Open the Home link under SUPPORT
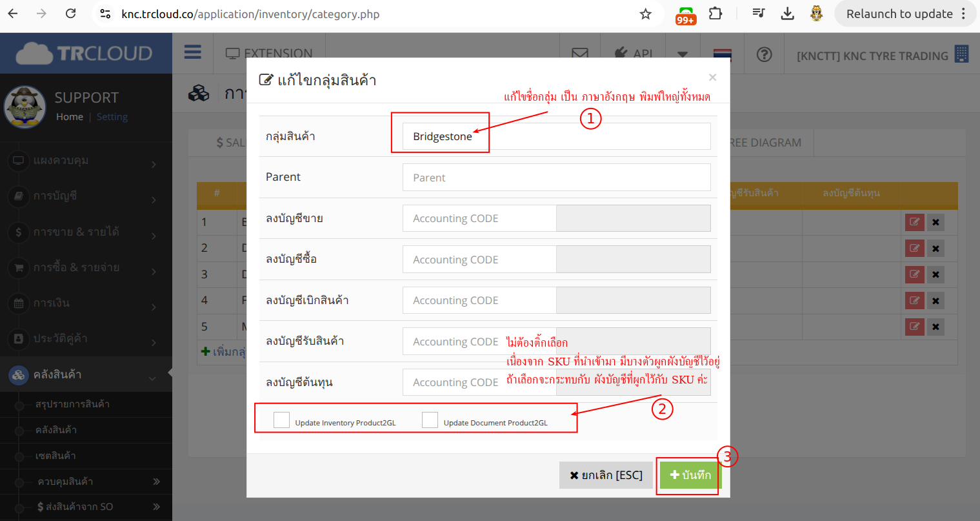The image size is (980, 521). (70, 117)
